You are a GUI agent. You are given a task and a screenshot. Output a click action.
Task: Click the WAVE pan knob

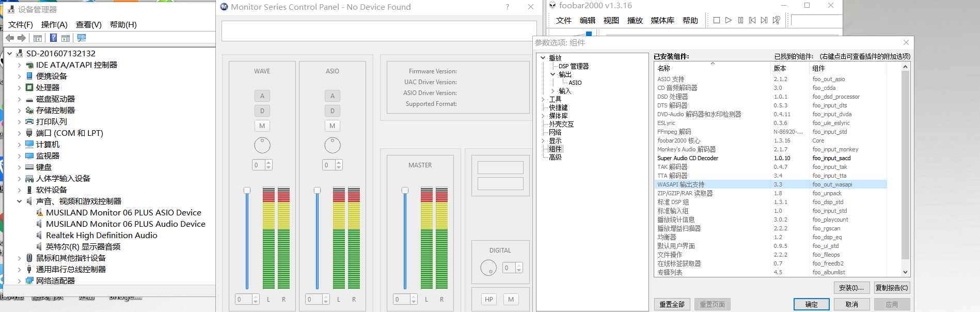pos(262,145)
